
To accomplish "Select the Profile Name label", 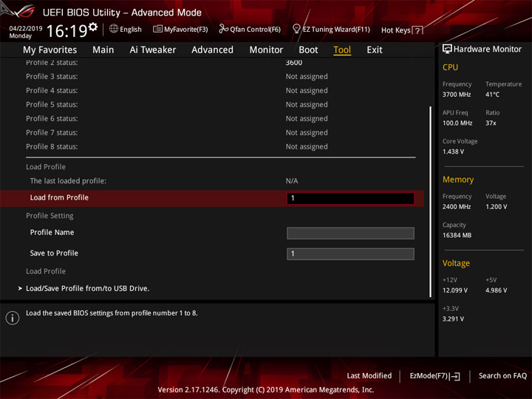I will click(x=52, y=233).
